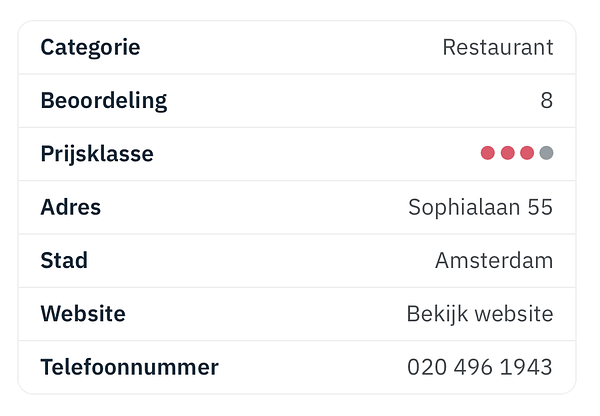
Task: Click the Restaurant category value
Action: [497, 47]
